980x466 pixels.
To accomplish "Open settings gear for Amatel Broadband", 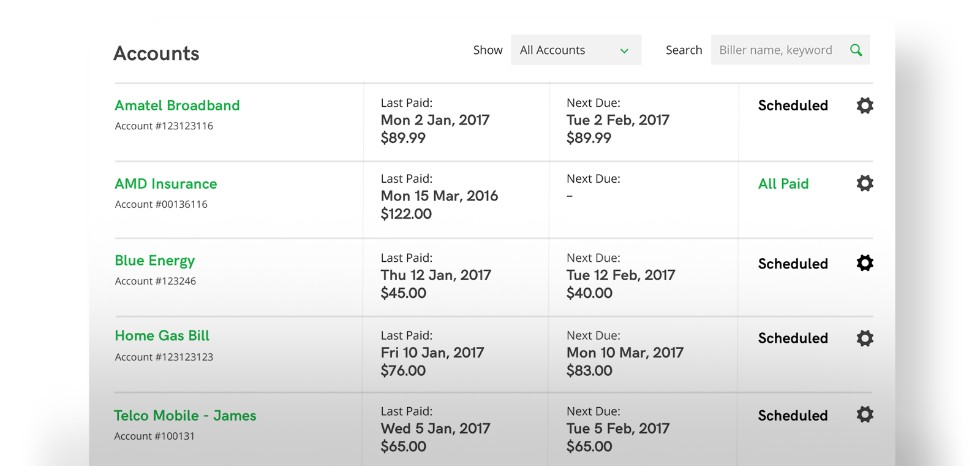I will (864, 105).
